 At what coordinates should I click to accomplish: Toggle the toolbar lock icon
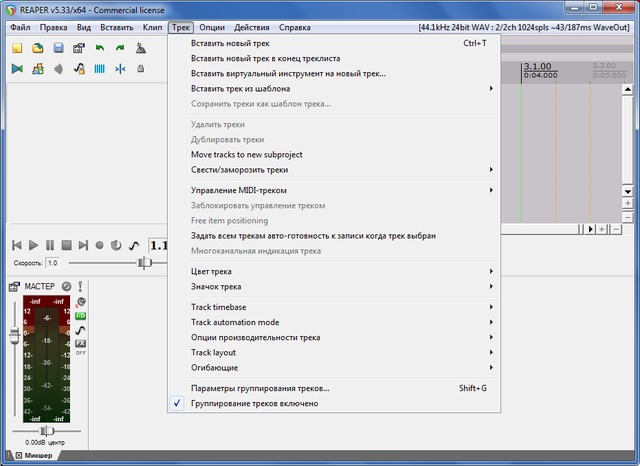pyautogui.click(x=141, y=69)
